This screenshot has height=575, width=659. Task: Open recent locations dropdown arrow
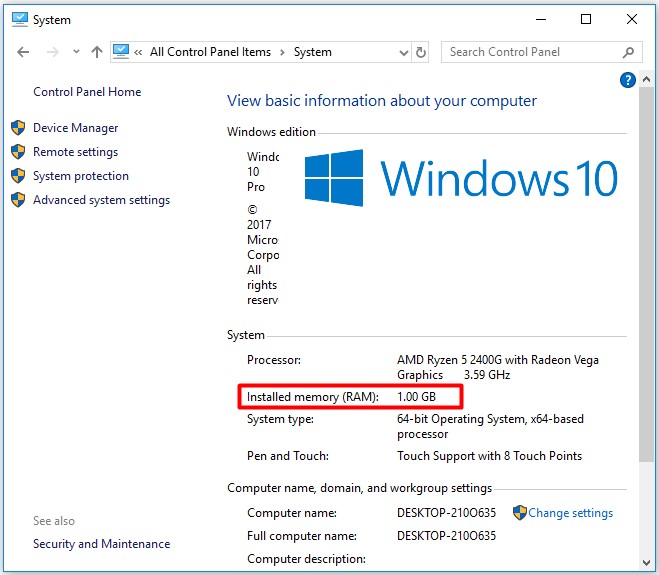(76, 52)
